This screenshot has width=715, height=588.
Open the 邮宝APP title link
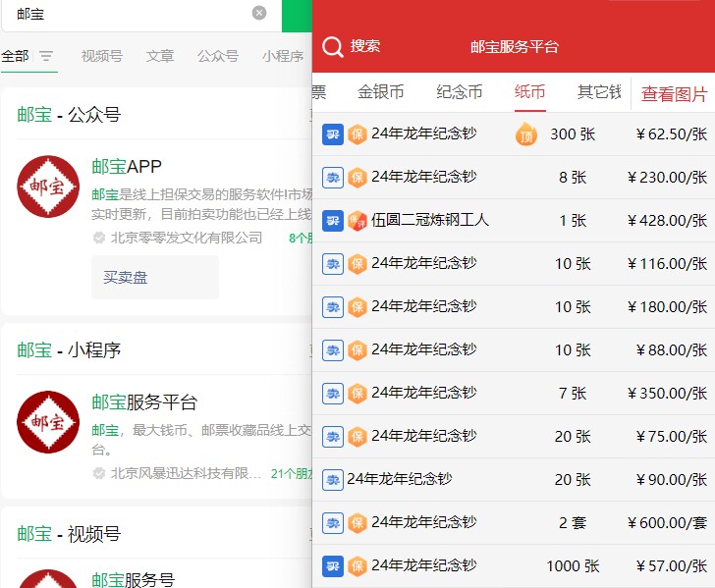(127, 166)
